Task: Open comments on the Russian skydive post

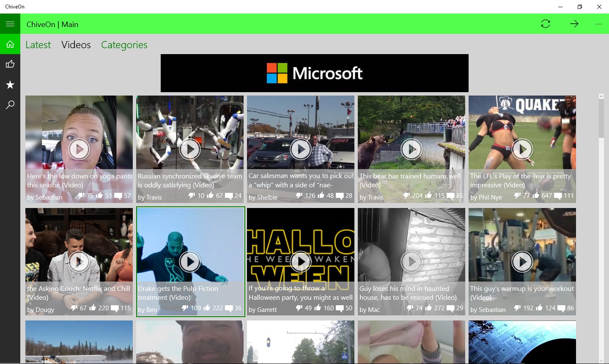Action: pyautogui.click(x=229, y=196)
